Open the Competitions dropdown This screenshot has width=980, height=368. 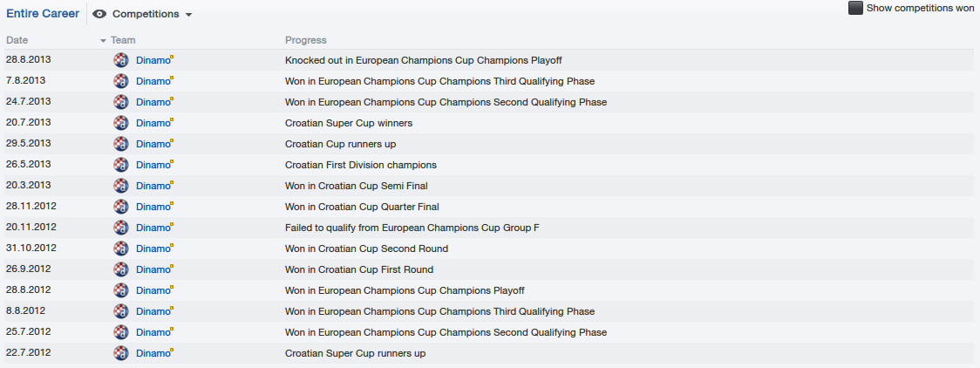(x=146, y=14)
